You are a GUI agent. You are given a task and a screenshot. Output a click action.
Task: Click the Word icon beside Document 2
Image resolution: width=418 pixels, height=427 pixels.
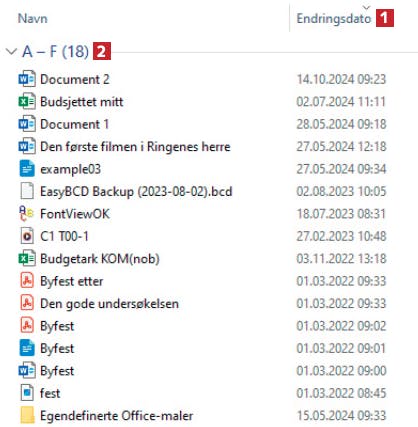pos(27,79)
